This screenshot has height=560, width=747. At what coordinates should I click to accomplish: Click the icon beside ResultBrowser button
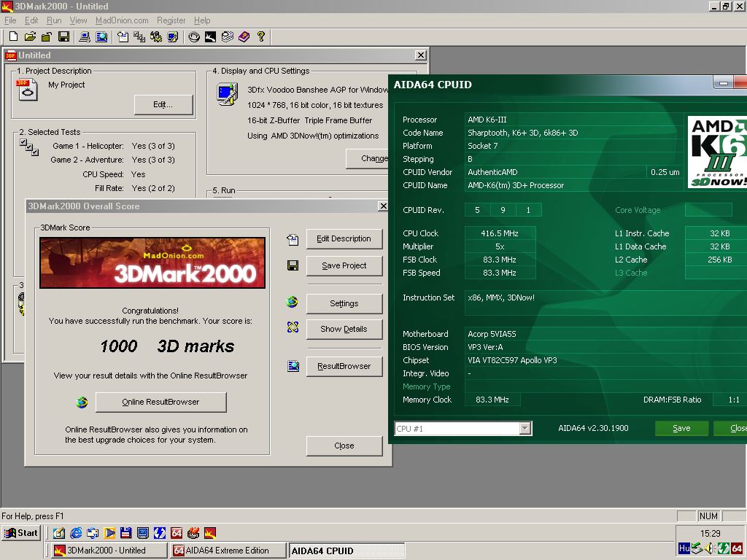coord(293,366)
